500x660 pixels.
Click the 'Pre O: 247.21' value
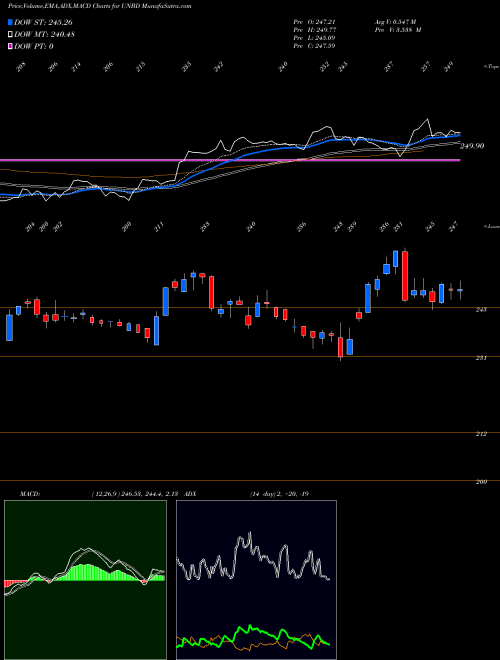coord(314,21)
